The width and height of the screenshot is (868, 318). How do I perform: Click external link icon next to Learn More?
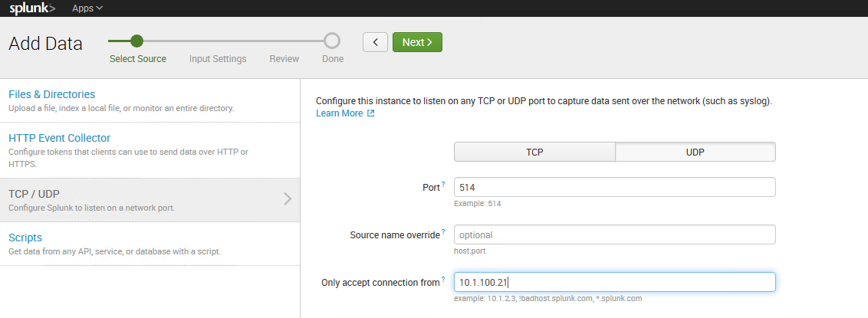[371, 113]
